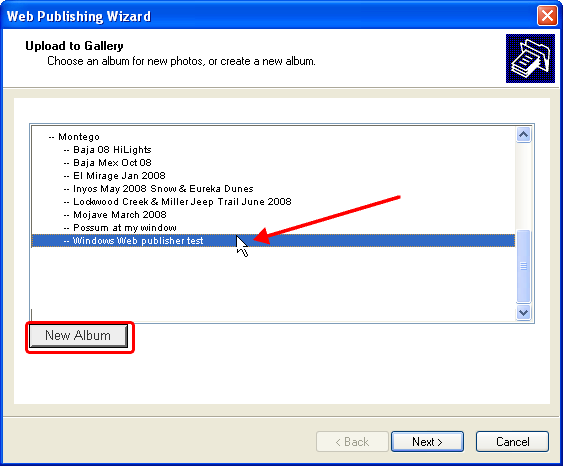Pick the El Mirage Jan 2008 album
Image resolution: width=563 pixels, height=466 pixels.
tap(119, 176)
